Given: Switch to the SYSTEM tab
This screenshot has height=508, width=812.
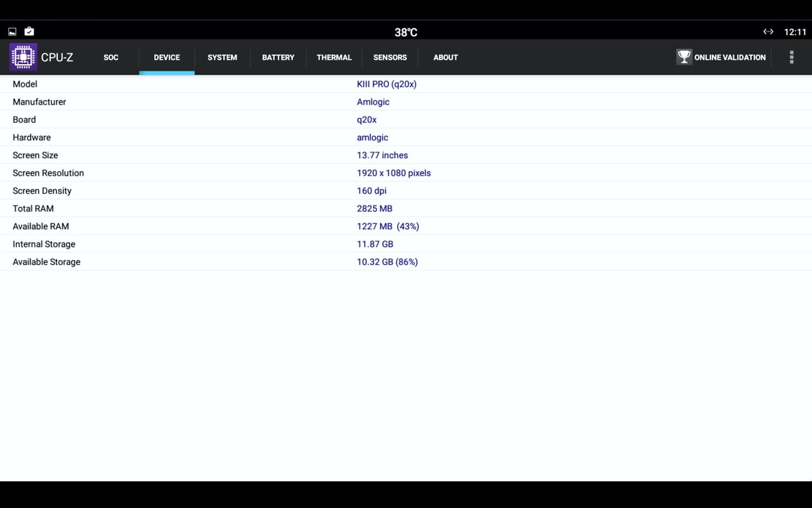Looking at the screenshot, I should pos(222,57).
